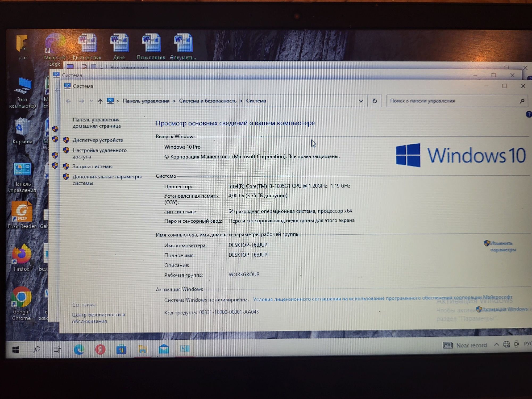This screenshot has height=399, width=532.
Task: Expand the chevron after Панель управления breadcrumb
Action: point(174,101)
